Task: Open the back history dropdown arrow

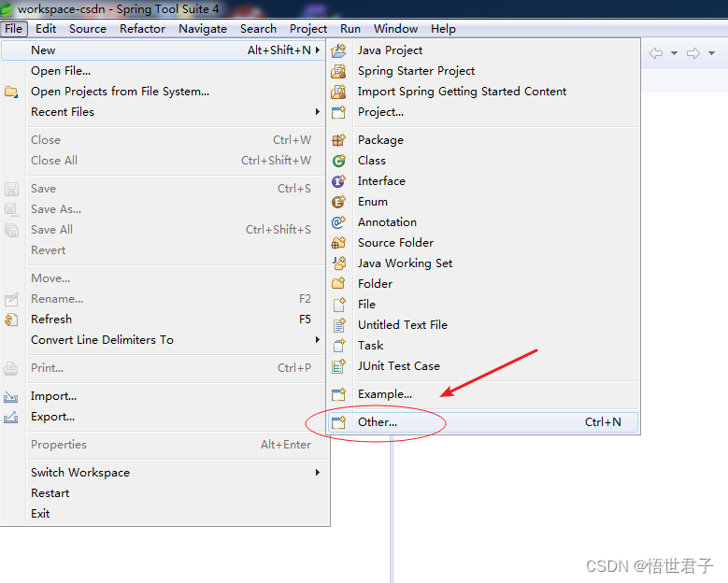Action: pyautogui.click(x=674, y=53)
